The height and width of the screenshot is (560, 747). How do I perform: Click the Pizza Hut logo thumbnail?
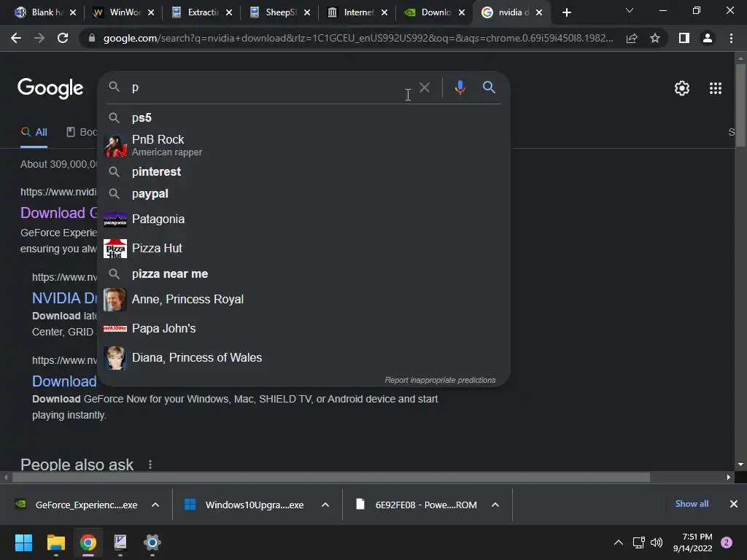click(x=115, y=249)
